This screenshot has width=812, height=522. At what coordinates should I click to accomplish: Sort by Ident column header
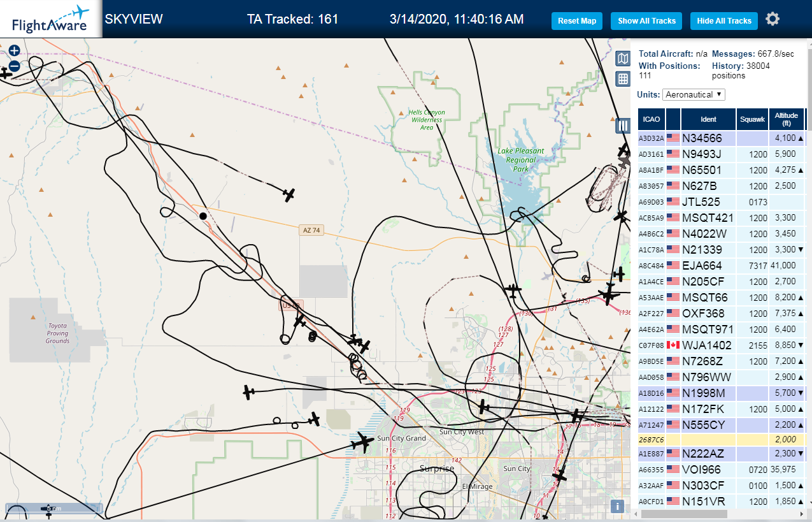click(708, 119)
